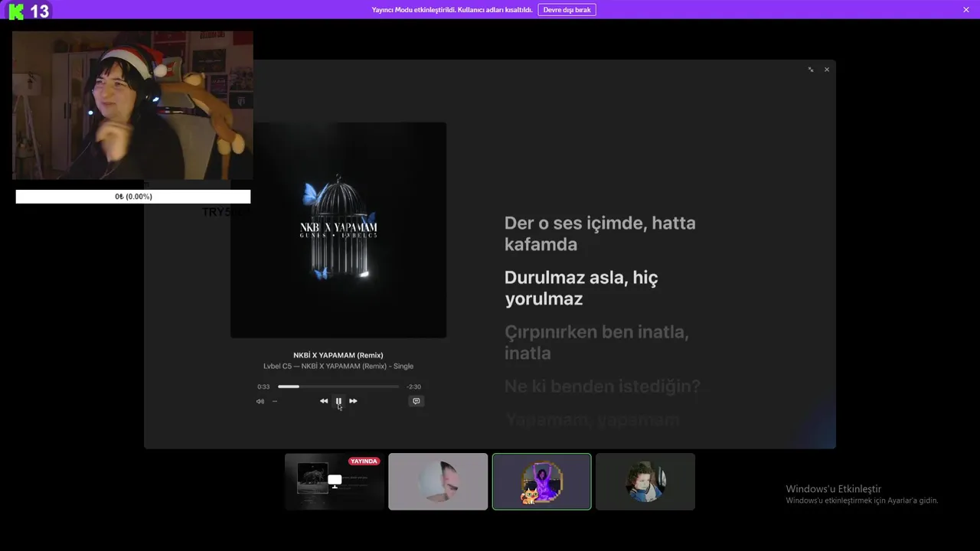980x551 pixels.
Task: Mute the player volume speaker icon
Action: [x=260, y=401]
